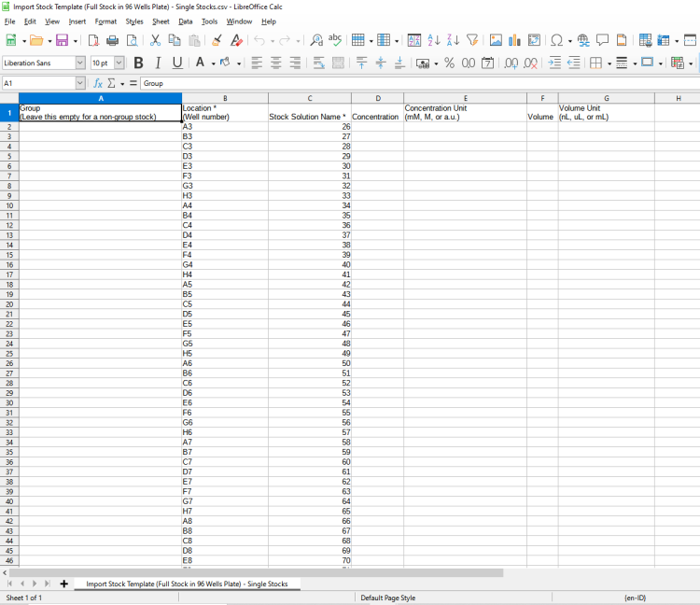Insert special character with Omega icon
This screenshot has height=605, width=700.
(556, 40)
